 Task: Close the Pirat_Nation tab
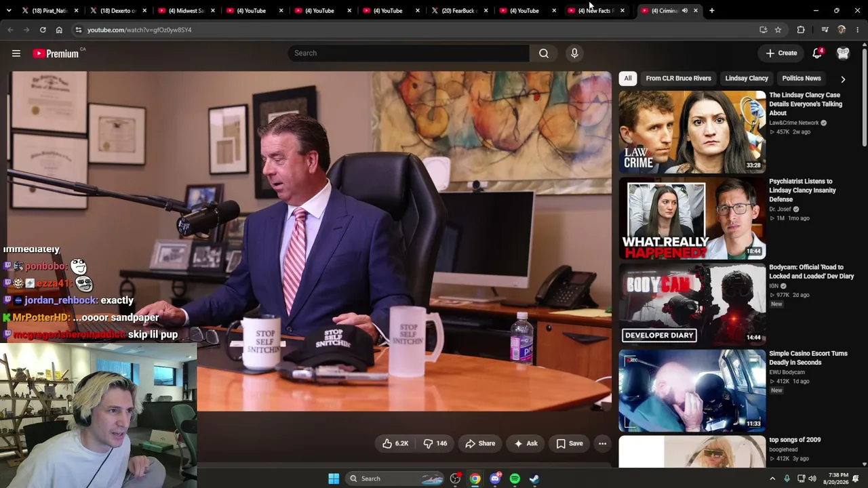click(77, 11)
